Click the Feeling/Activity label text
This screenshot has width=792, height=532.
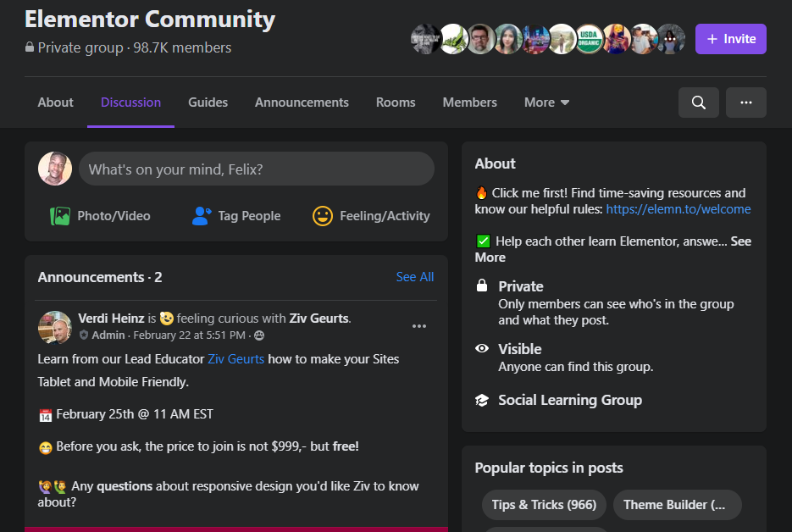click(385, 216)
